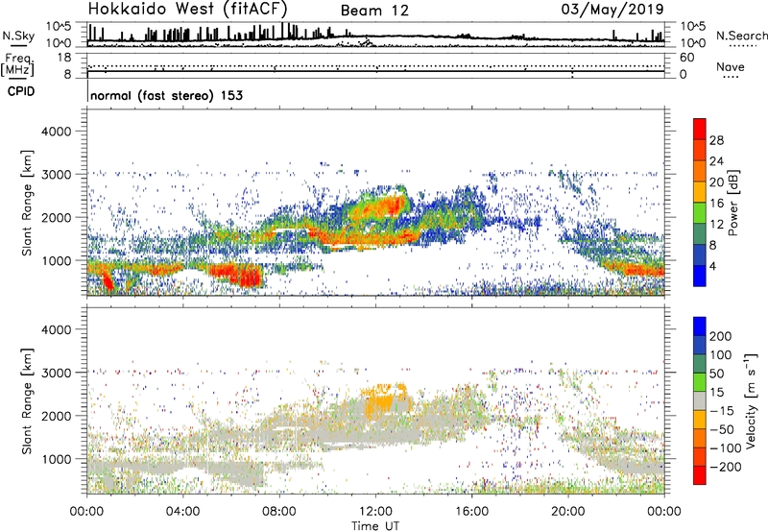Screen dimensions: 768x532
Task: Pick the bright blue top segment of velocity colorbar
Action: click(700, 326)
